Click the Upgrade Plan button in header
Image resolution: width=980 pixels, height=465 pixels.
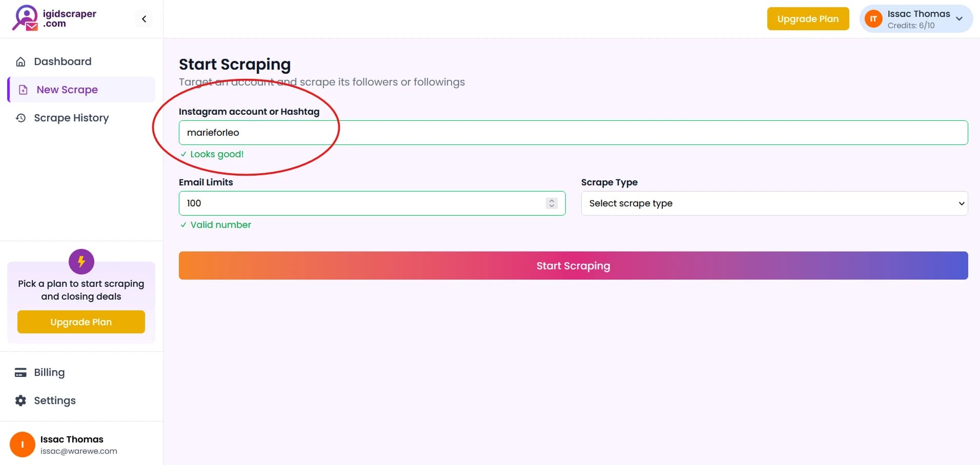click(x=808, y=19)
